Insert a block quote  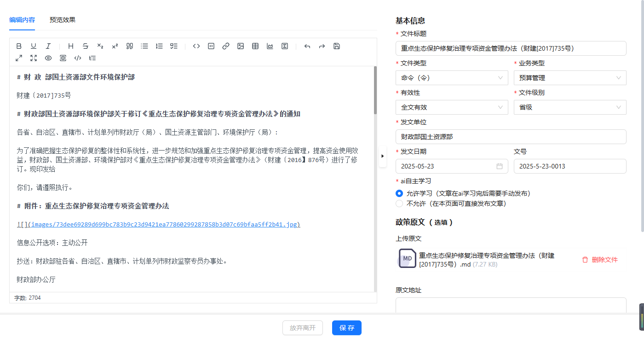tap(130, 46)
